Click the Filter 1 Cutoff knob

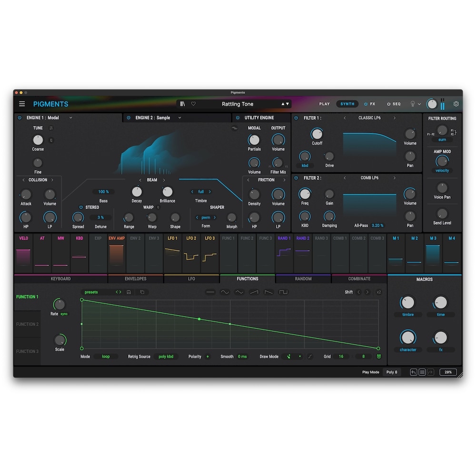pyautogui.click(x=317, y=134)
